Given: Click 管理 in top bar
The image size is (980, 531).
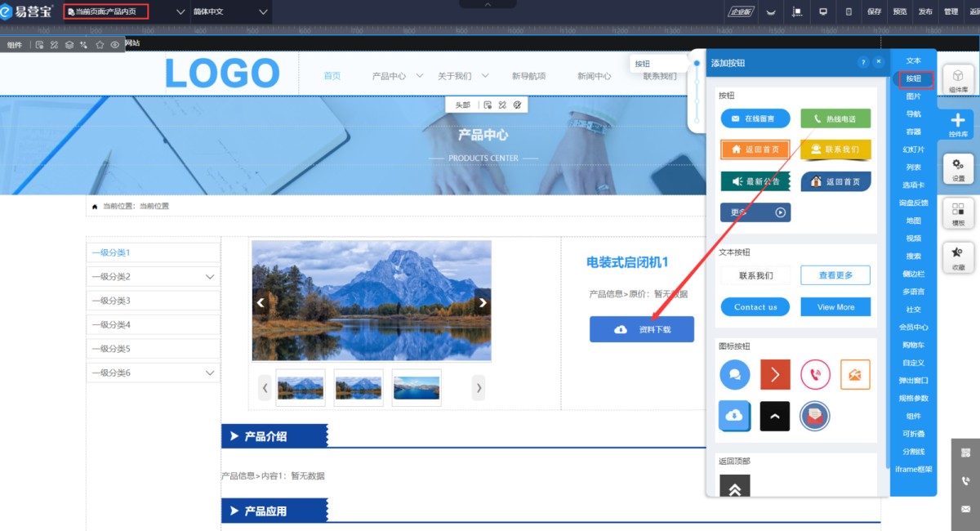Looking at the screenshot, I should click(951, 12).
